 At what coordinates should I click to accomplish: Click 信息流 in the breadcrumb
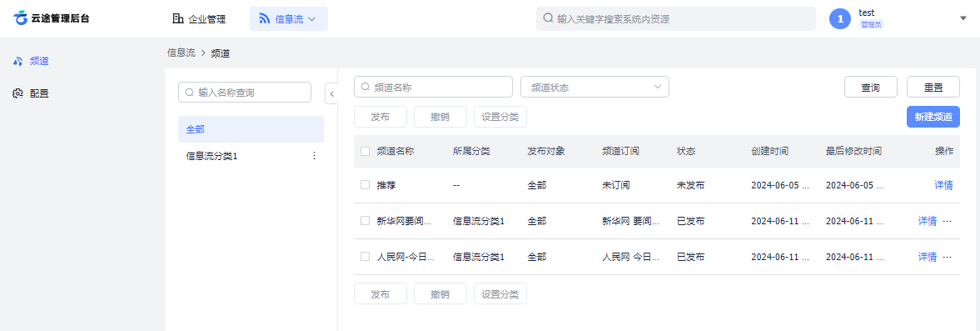coord(182,53)
